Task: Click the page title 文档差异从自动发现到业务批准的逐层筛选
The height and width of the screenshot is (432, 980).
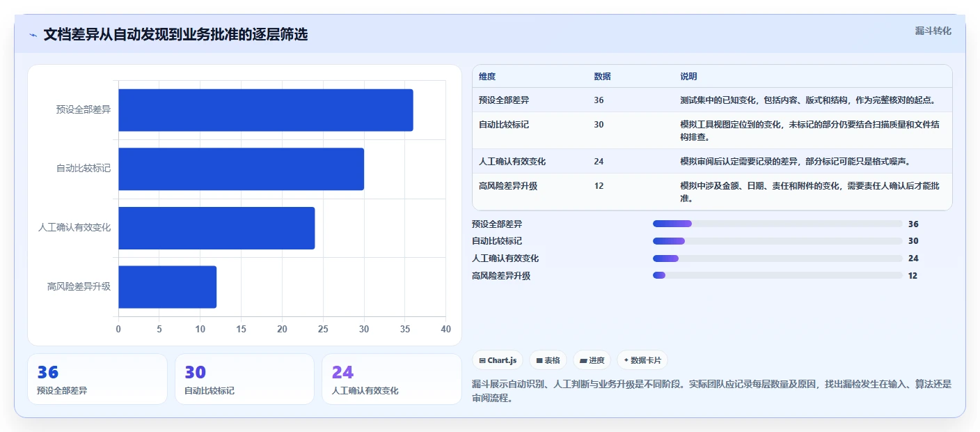Action: [x=175, y=34]
